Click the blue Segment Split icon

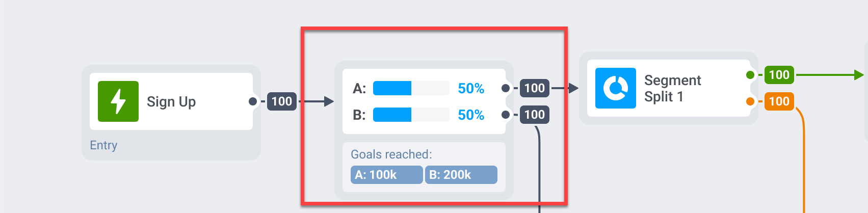(616, 88)
